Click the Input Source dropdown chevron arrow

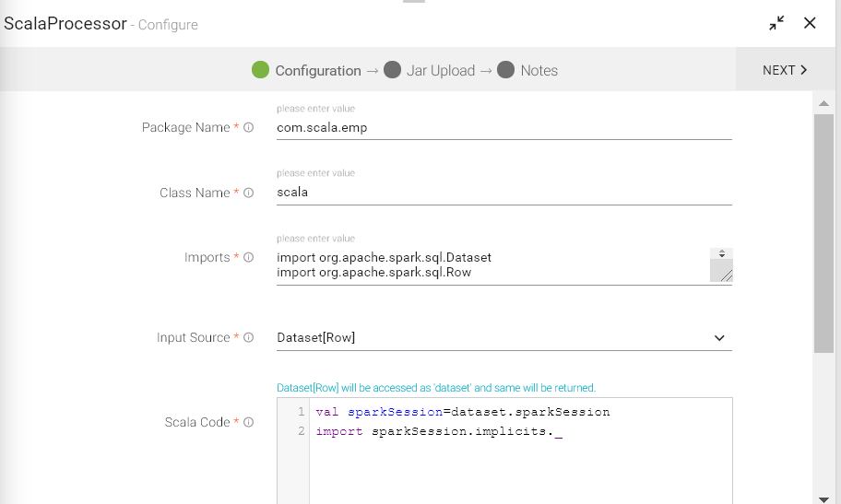(719, 338)
